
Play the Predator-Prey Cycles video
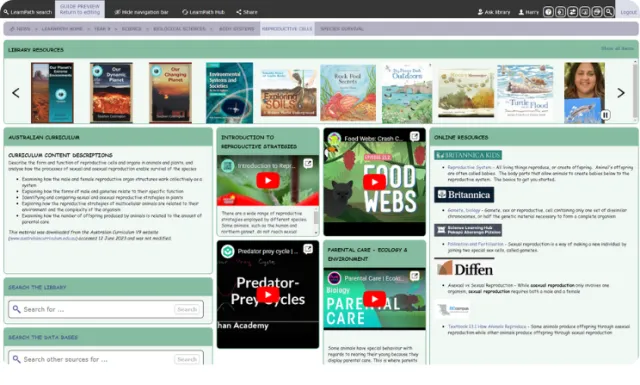268,294
